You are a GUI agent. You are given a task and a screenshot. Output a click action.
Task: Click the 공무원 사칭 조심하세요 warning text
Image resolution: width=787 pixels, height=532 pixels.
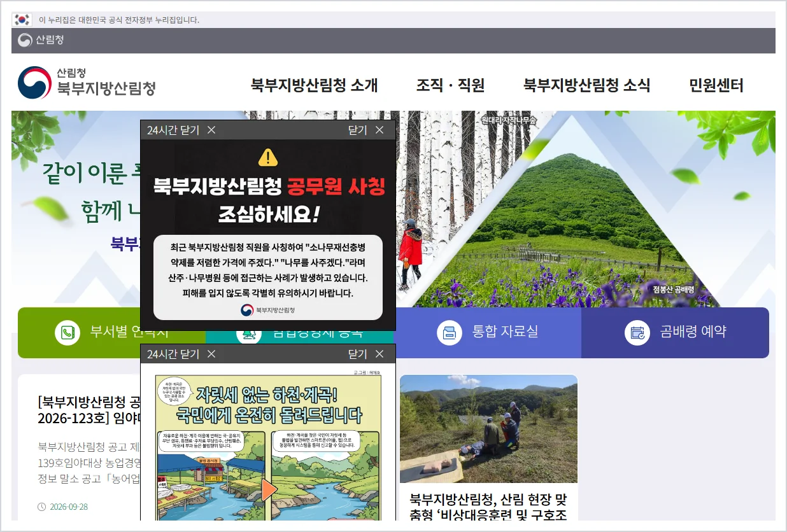[269, 200]
